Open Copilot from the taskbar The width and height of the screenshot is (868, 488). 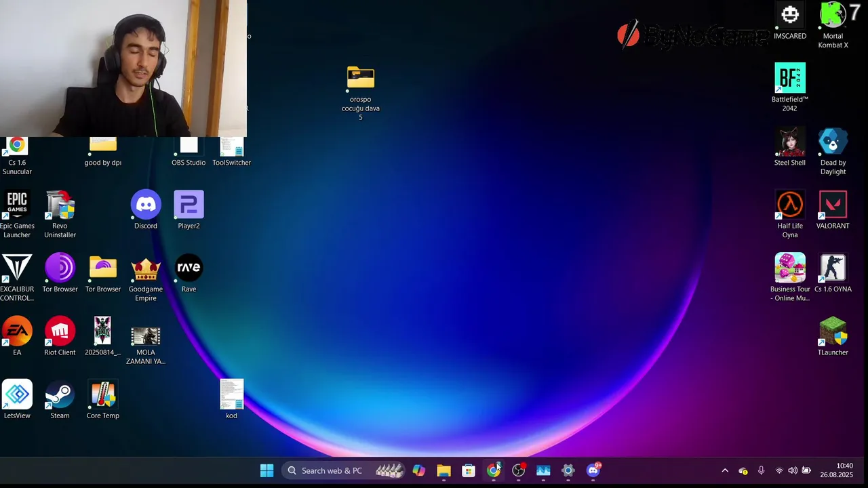tap(419, 470)
